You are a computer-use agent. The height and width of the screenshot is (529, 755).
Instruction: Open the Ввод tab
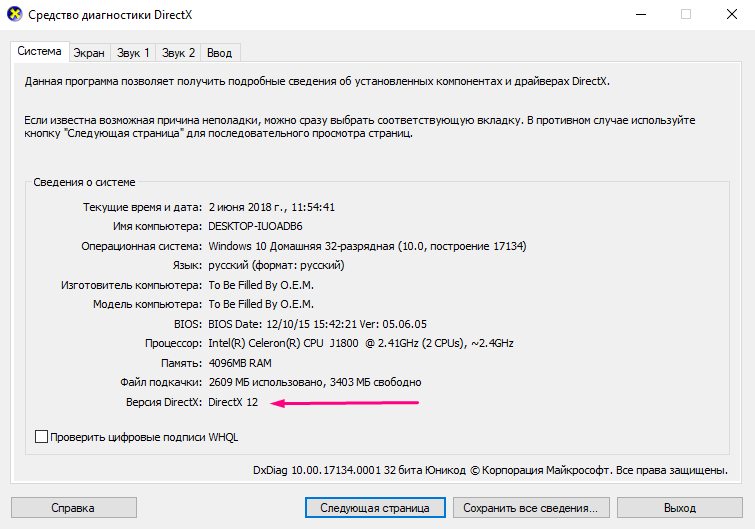[220, 53]
